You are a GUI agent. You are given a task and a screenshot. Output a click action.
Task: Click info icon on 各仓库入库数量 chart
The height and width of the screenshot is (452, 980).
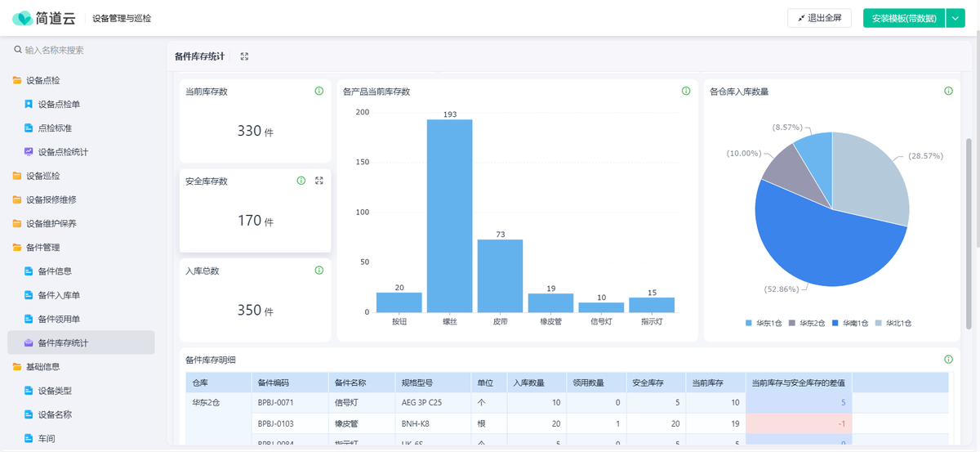click(x=948, y=92)
